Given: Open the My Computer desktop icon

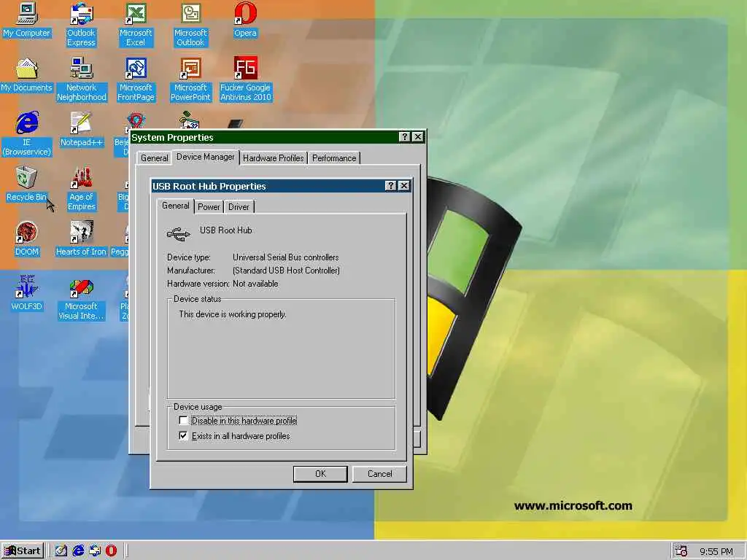Looking at the screenshot, I should click(x=27, y=21).
